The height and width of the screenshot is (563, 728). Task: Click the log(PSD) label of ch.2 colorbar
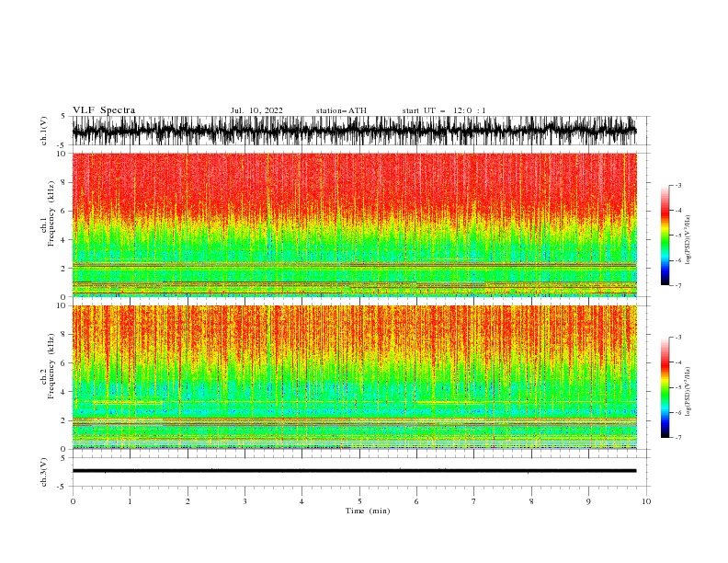coord(688,392)
